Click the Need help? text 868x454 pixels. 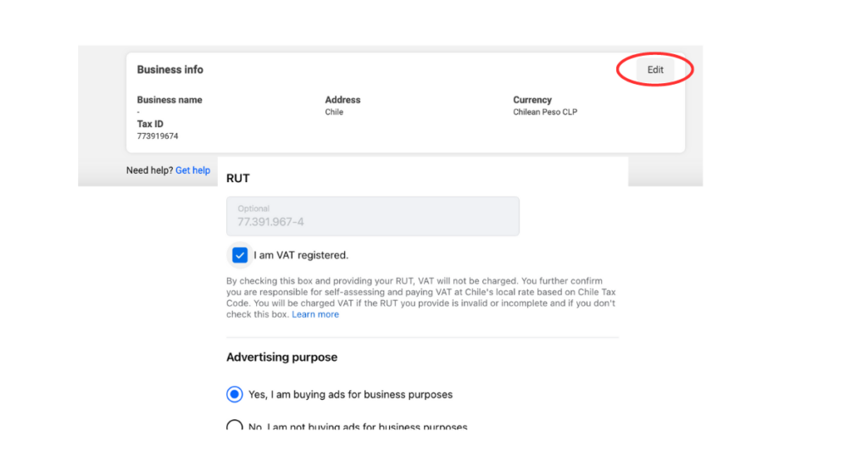pos(149,170)
